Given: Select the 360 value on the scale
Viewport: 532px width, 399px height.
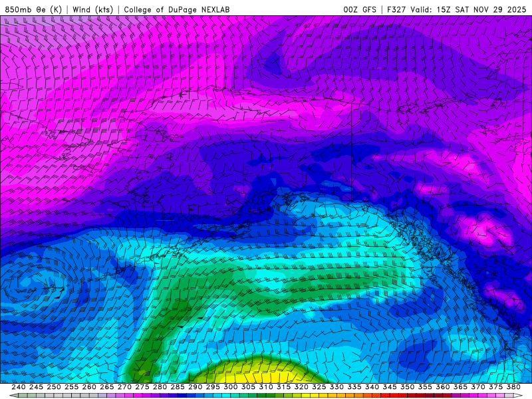Looking at the screenshot, I should (442, 387).
